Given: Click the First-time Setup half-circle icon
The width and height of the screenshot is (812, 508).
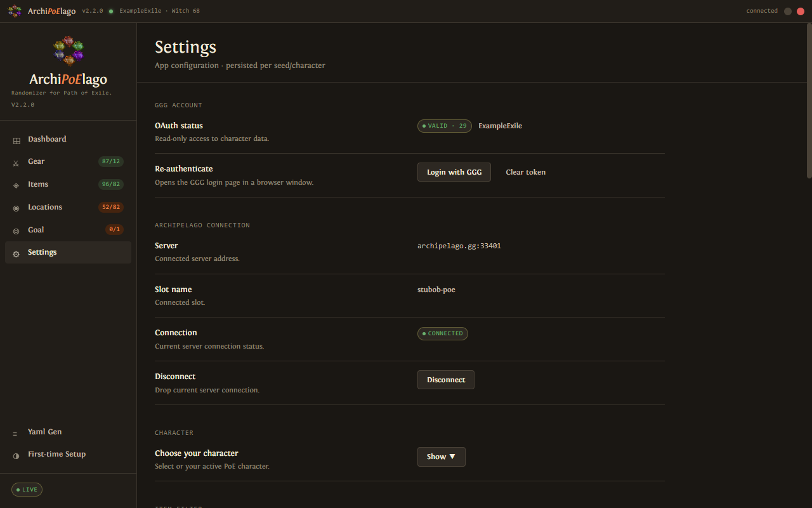Looking at the screenshot, I should (x=16, y=456).
